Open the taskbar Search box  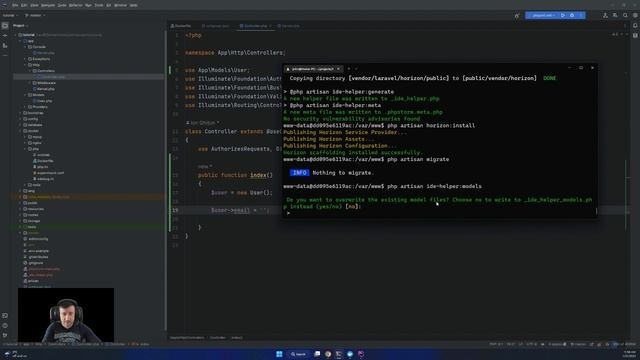(298, 354)
